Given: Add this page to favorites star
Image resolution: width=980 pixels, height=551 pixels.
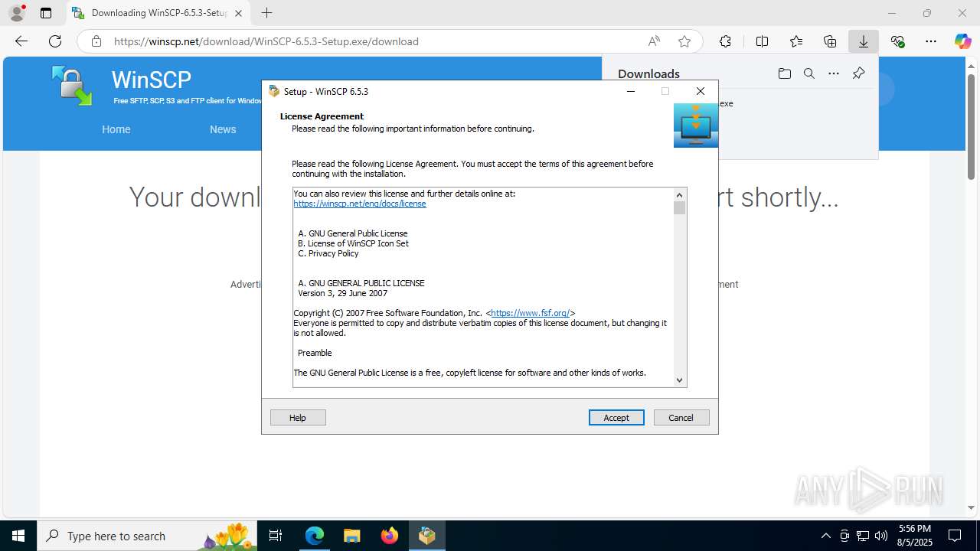Looking at the screenshot, I should [684, 41].
